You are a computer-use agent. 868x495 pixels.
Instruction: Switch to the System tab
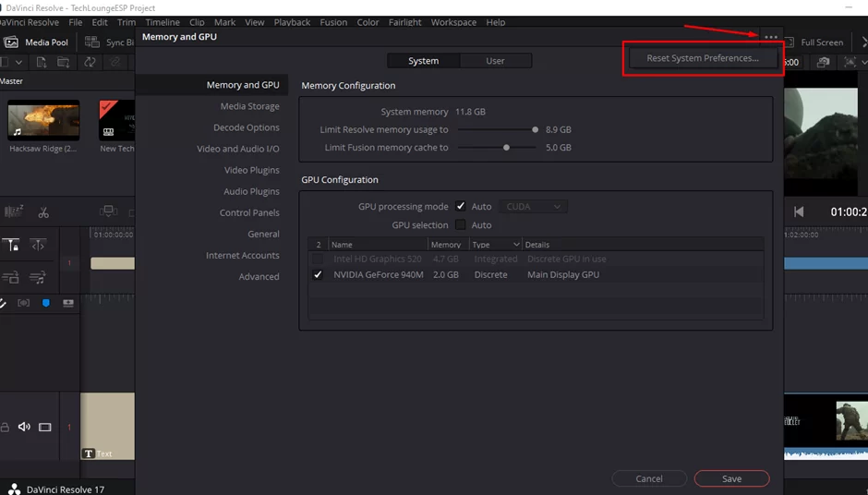tap(424, 60)
